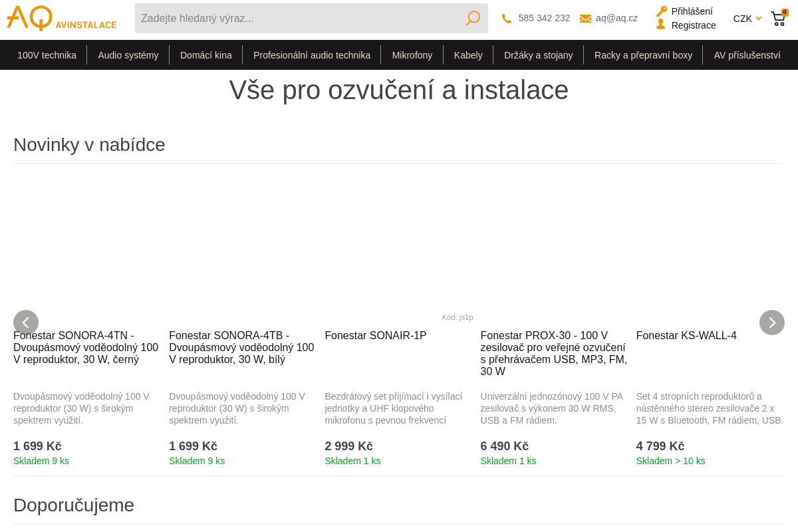
Task: Open the shopping cart icon
Action: 779,18
